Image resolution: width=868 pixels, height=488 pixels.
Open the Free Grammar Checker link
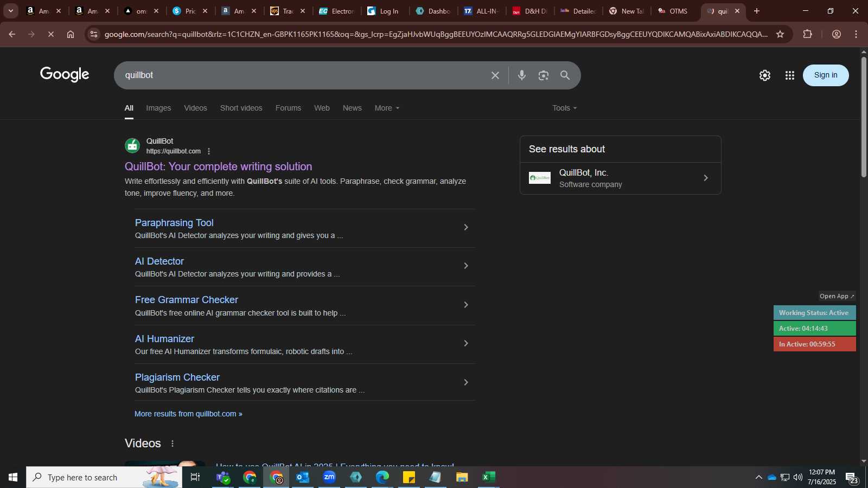[187, 300]
